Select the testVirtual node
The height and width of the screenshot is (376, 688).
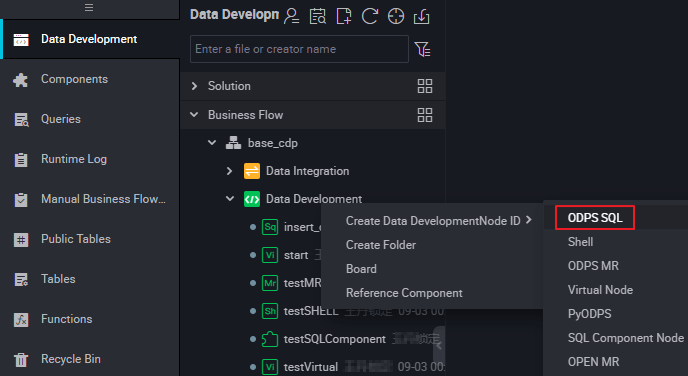pos(311,367)
